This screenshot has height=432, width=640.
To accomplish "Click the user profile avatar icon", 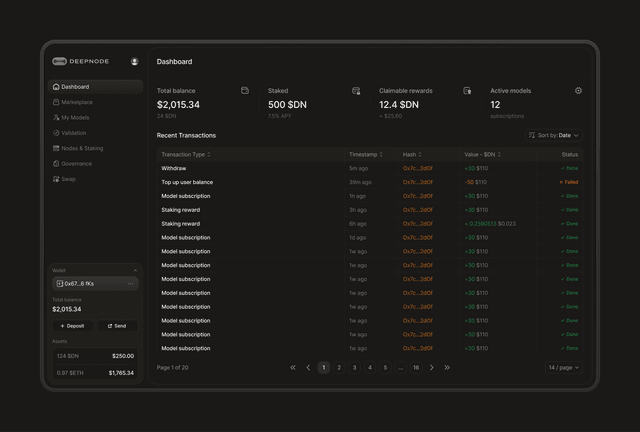I will point(134,61).
